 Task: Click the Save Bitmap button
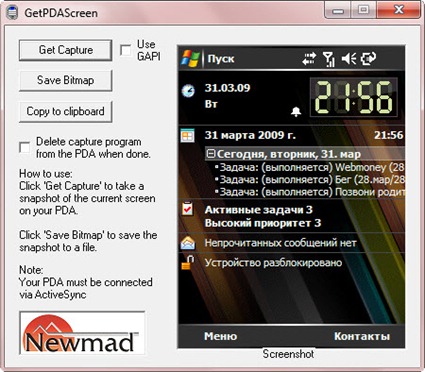(65, 80)
